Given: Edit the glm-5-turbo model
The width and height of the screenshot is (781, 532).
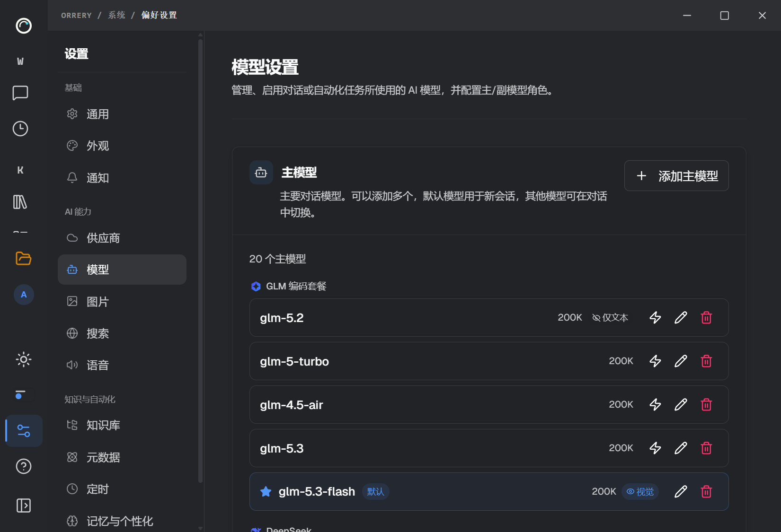Looking at the screenshot, I should click(x=681, y=361).
